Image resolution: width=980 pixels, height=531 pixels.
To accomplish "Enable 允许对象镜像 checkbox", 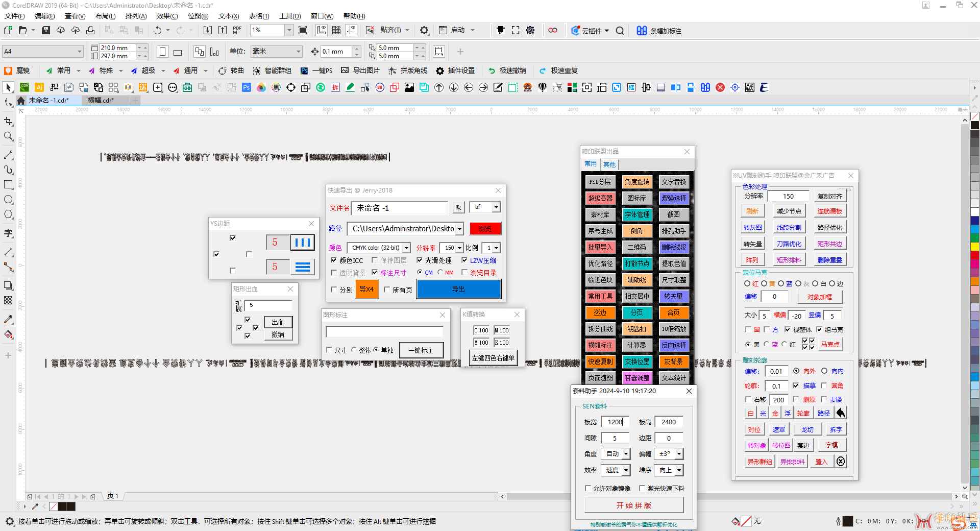I will pyautogui.click(x=588, y=489).
